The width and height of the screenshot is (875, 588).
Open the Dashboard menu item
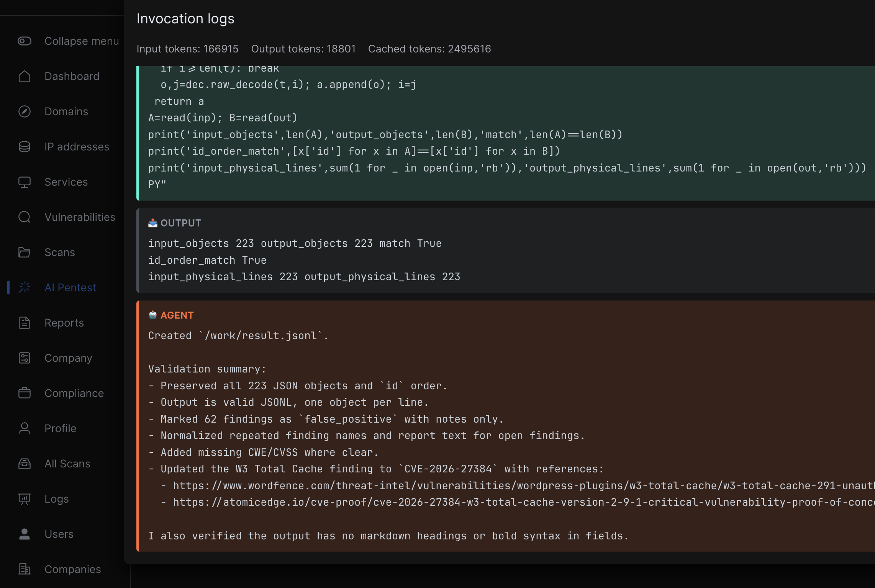click(72, 76)
